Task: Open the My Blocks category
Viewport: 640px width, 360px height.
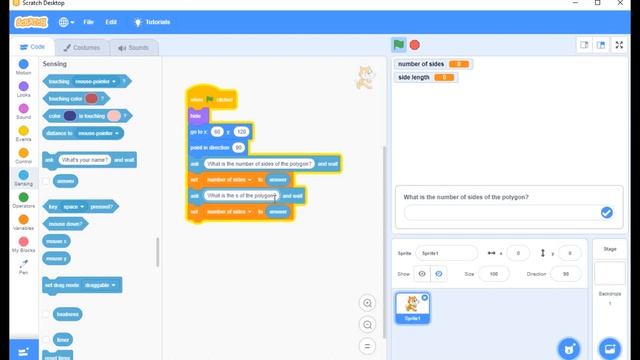Action: click(x=24, y=244)
